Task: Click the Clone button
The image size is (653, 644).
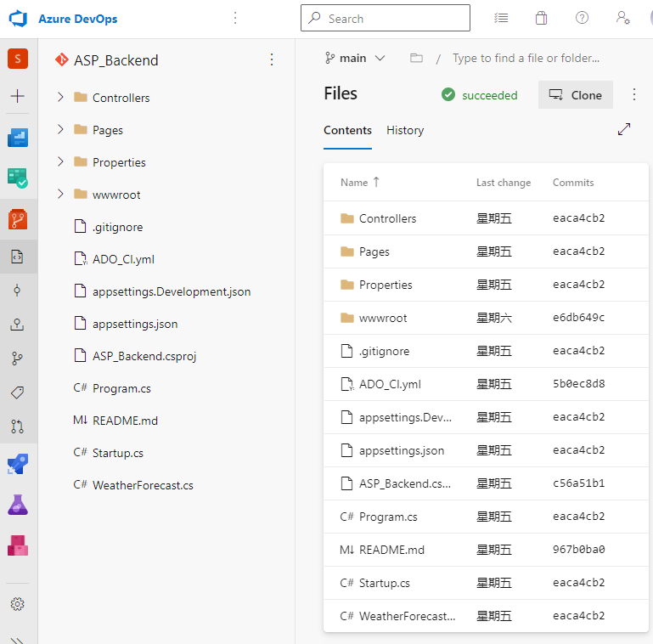Action: pos(575,95)
